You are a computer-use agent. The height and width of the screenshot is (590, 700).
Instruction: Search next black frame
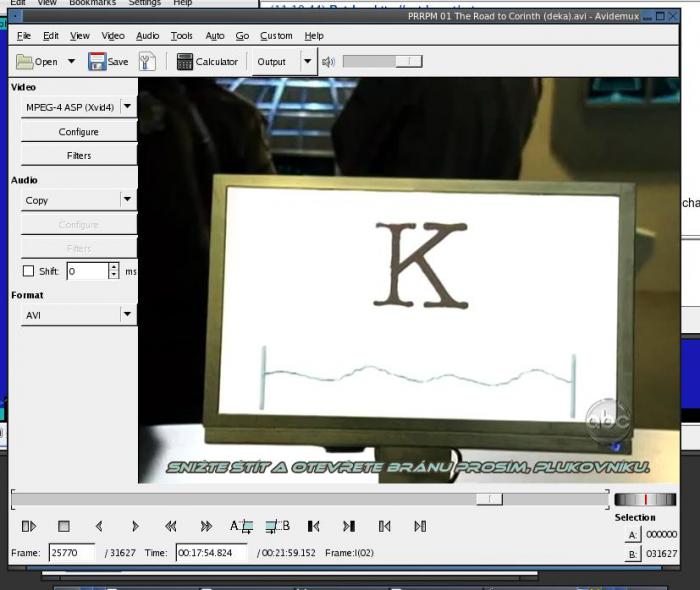click(x=349, y=527)
